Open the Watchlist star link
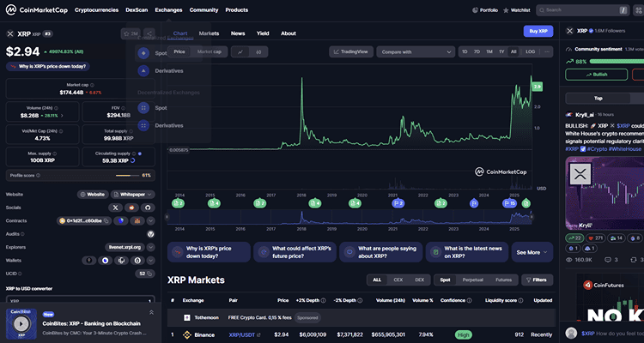Screen dimensions: 644x343 (517, 10)
